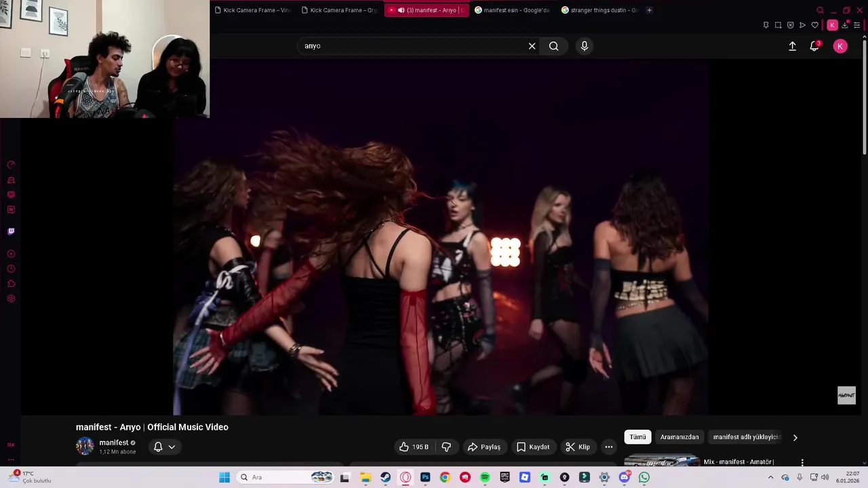The width and height of the screenshot is (868, 488).
Task: Open Spotify from the taskbar
Action: point(485,477)
